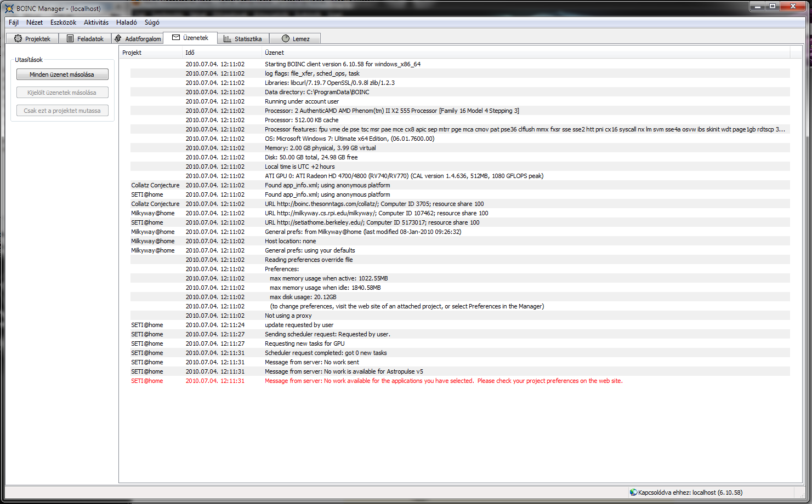Click the BOINC logo in title bar
The image size is (812, 504).
click(9, 8)
